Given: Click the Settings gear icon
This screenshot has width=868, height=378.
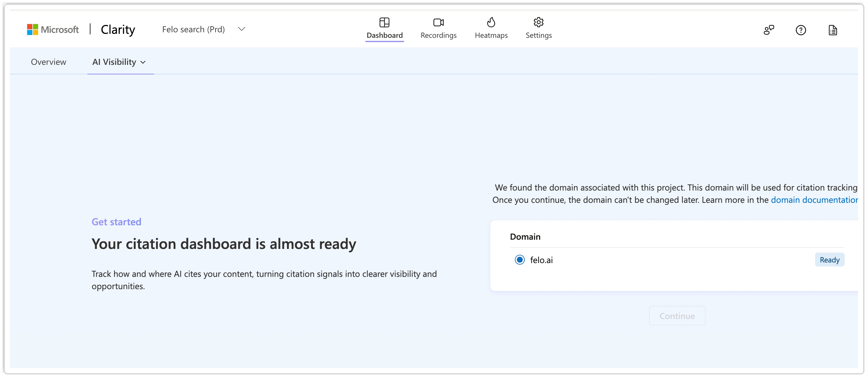Looking at the screenshot, I should pos(539,22).
